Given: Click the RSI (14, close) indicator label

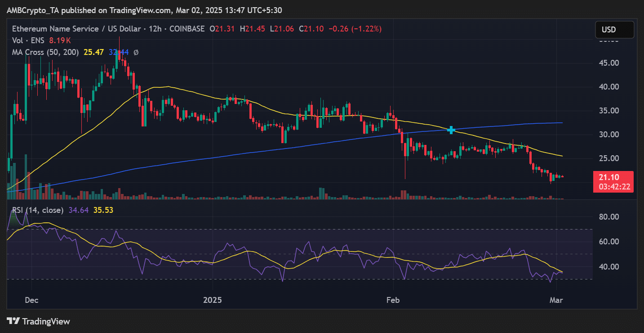Looking at the screenshot, I should pos(38,210).
